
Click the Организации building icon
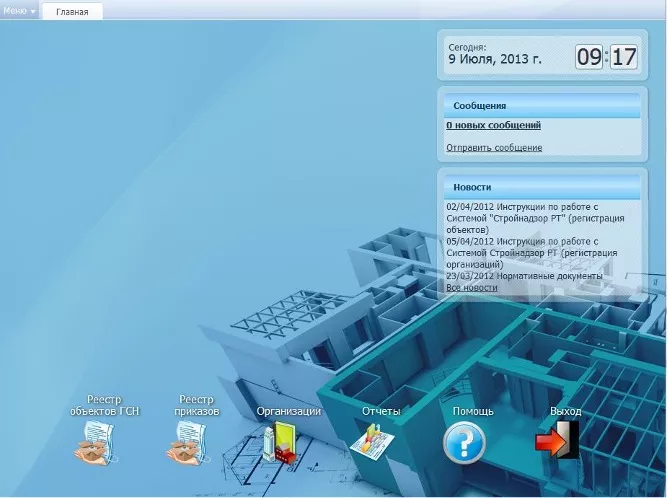(x=280, y=443)
